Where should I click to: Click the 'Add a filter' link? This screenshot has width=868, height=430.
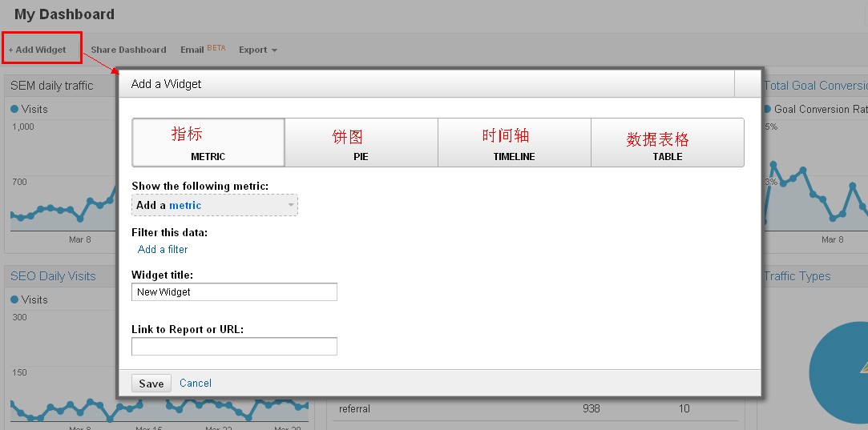[x=163, y=250]
